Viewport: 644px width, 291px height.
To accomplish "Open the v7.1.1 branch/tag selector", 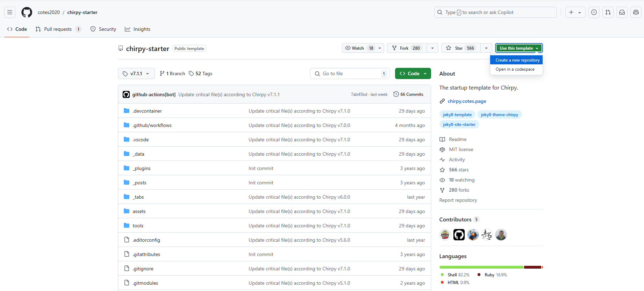I will 136,73.
